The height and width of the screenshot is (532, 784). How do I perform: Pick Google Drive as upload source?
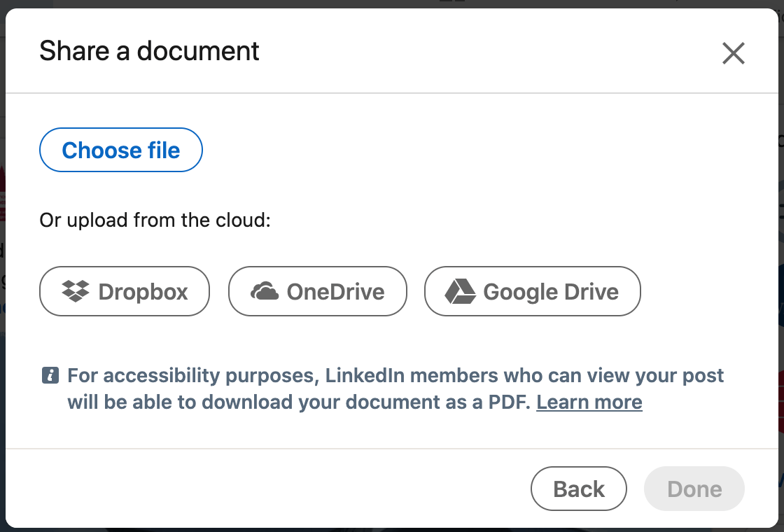click(x=533, y=291)
